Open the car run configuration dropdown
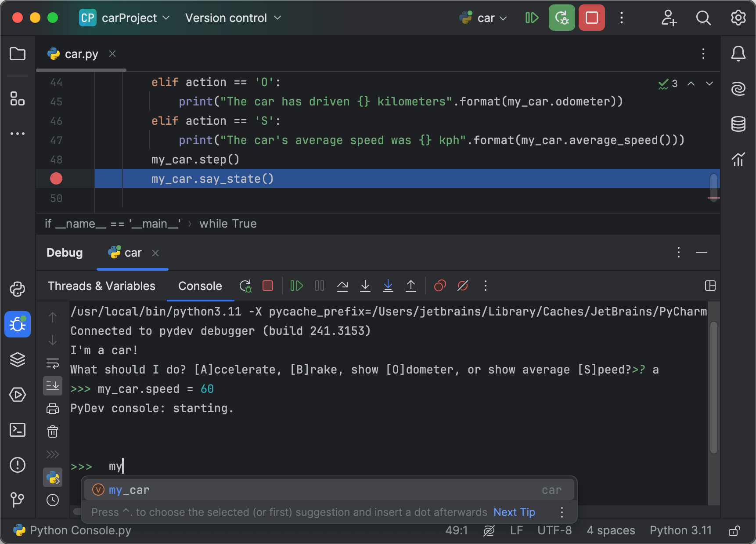Viewport: 756px width, 544px height. 483,18
